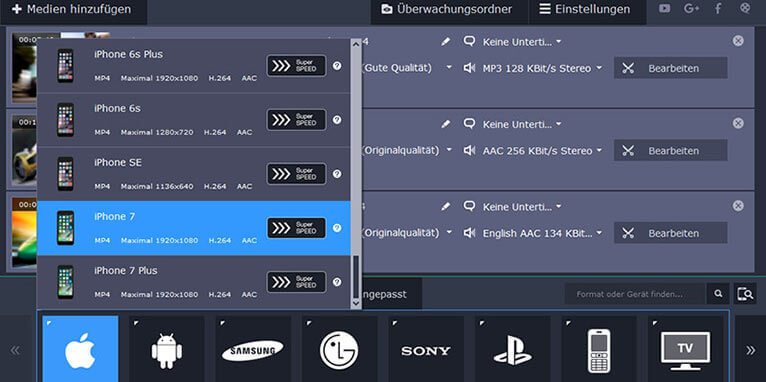The width and height of the screenshot is (766, 382).
Task: Remove second file with its X icon
Action: 738,124
